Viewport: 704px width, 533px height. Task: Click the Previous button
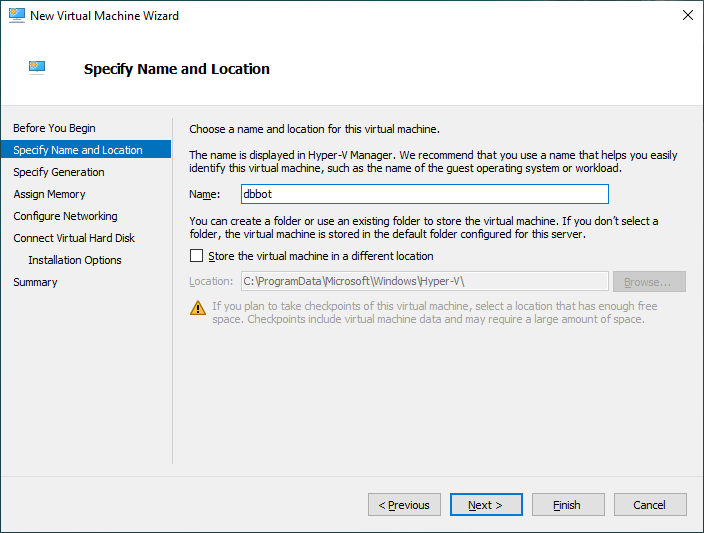click(404, 505)
